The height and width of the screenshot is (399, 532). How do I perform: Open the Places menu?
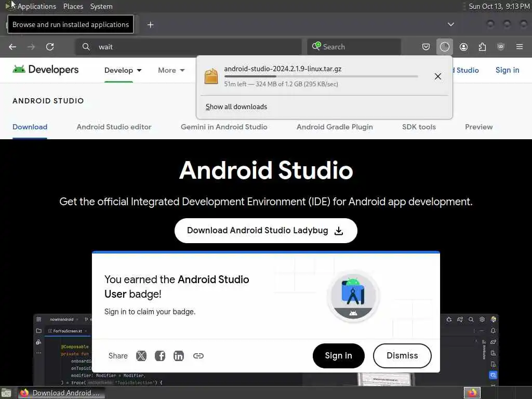(x=73, y=6)
